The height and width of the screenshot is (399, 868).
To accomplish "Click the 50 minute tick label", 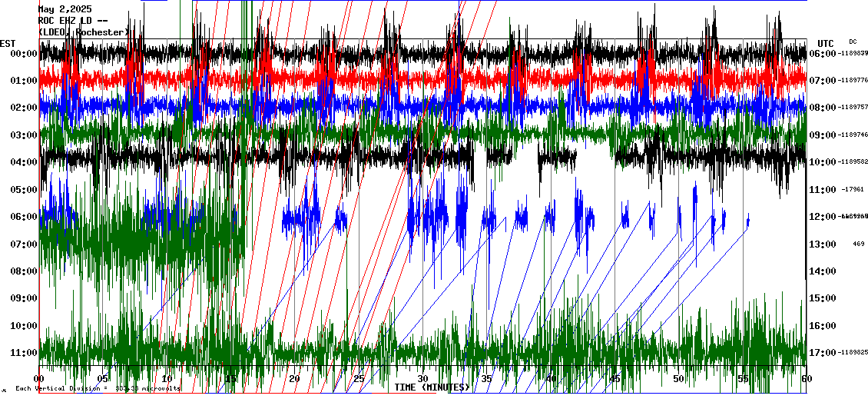I will [x=678, y=379].
